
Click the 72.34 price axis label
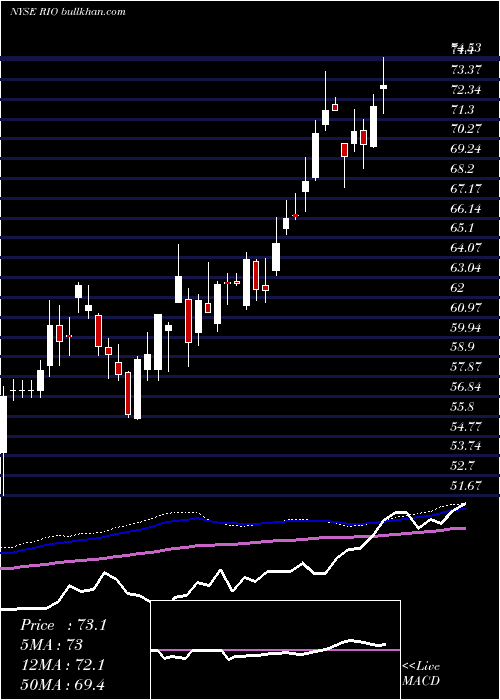(x=467, y=89)
